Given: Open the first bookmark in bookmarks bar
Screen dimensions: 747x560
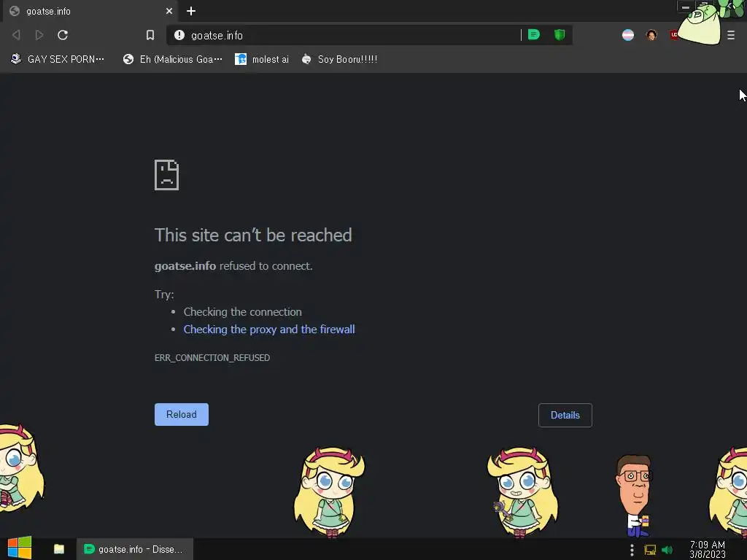Looking at the screenshot, I should click(x=57, y=59).
